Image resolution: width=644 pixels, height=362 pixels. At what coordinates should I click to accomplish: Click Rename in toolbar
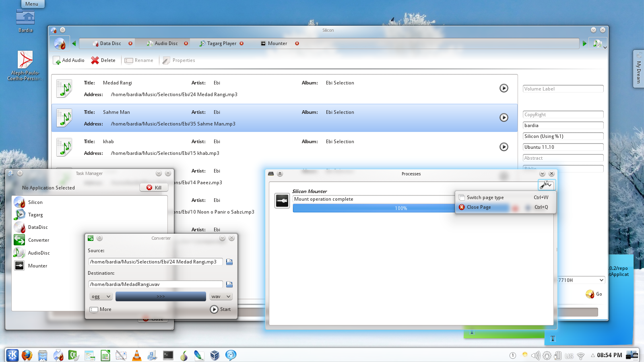coord(139,60)
